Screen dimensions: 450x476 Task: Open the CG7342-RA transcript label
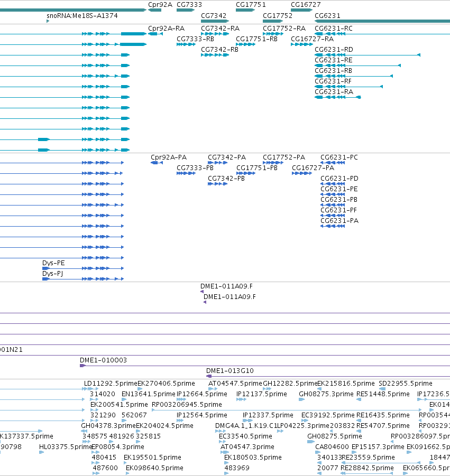tap(220, 29)
